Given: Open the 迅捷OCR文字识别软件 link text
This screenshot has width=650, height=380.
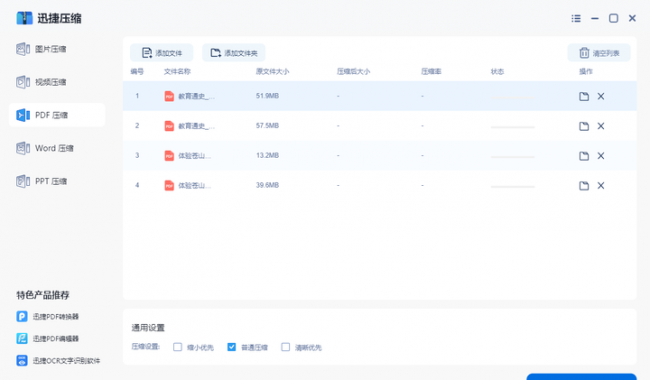Looking at the screenshot, I should coord(66,361).
